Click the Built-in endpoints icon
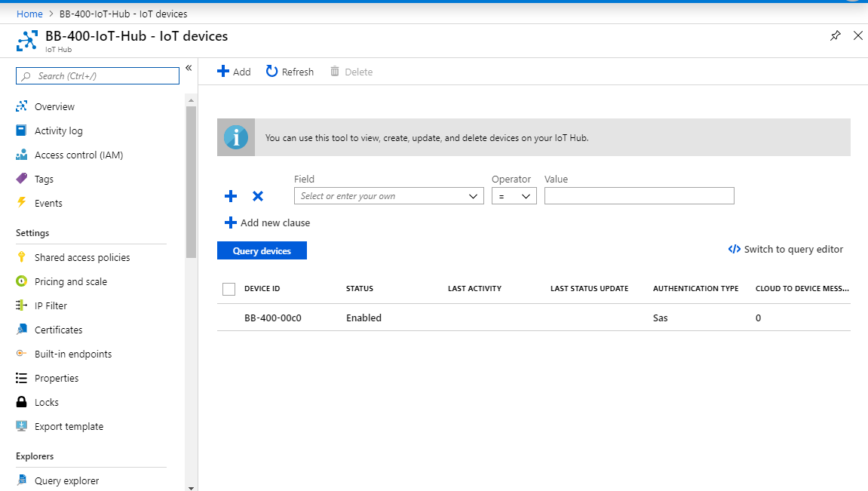Viewport: 868px width, 491px height. tap(22, 354)
